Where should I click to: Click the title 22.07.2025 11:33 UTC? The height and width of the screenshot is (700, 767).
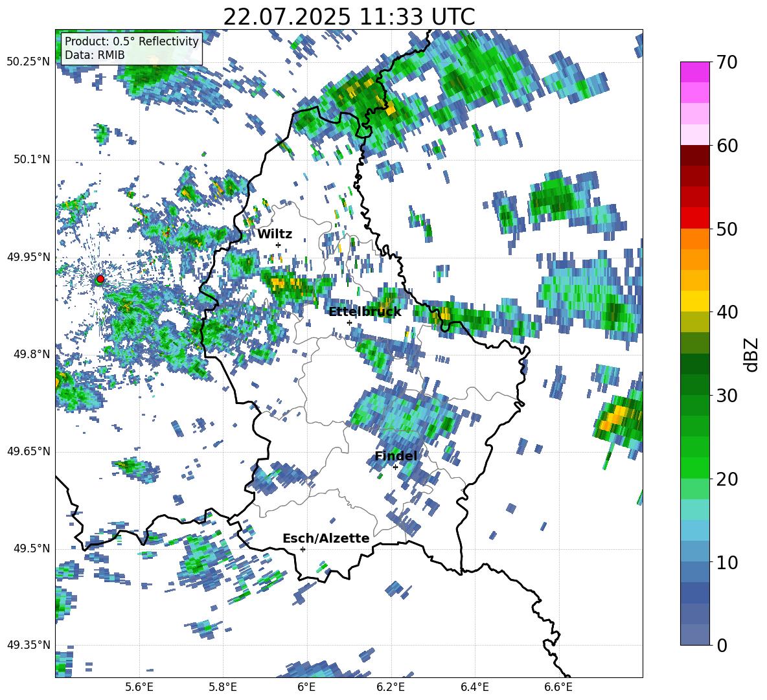(x=349, y=17)
